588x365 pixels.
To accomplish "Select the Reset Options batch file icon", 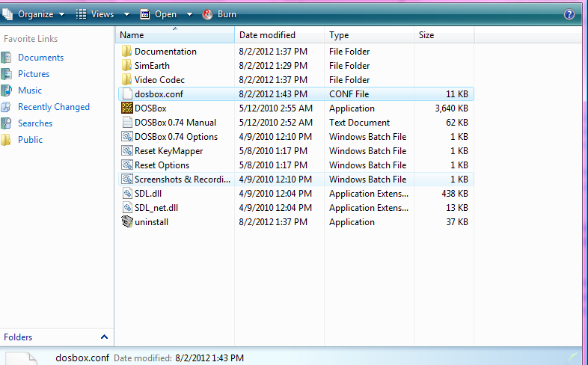I will 127,165.
